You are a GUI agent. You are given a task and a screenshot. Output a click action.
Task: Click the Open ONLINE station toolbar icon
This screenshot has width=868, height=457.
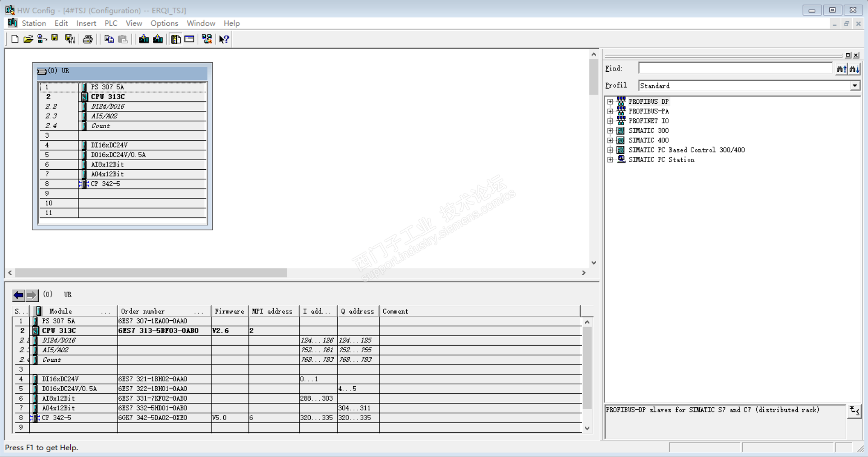42,39
